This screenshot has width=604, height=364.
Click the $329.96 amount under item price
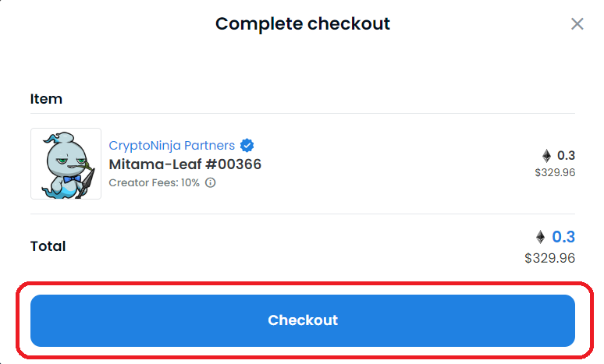(555, 172)
